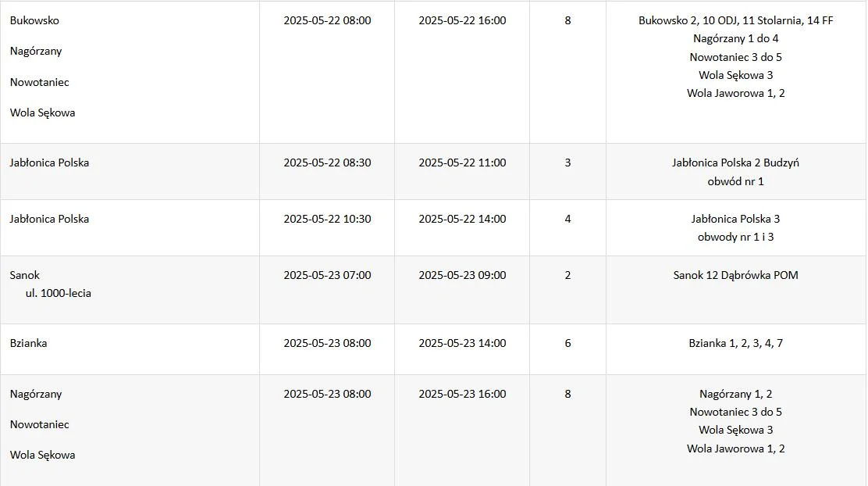Select the Wola Sękowa entry in first row
Viewport: 868px width, 486px height.
tap(43, 113)
